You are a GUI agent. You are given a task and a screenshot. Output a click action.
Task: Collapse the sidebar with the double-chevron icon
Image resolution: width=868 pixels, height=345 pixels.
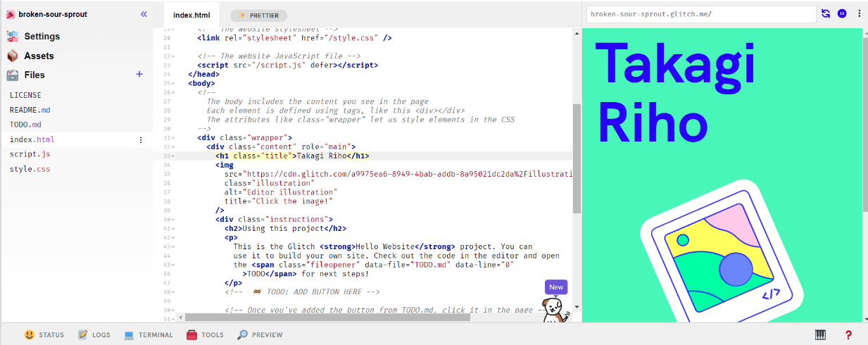pyautogui.click(x=144, y=14)
